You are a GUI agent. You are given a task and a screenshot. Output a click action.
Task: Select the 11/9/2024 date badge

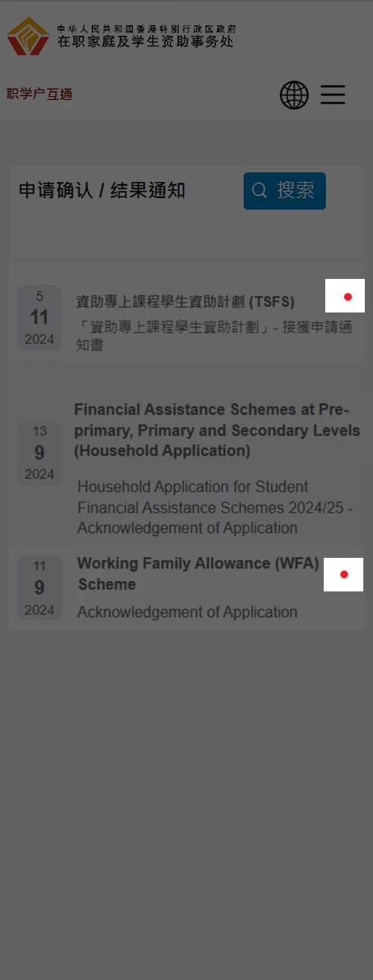40,588
